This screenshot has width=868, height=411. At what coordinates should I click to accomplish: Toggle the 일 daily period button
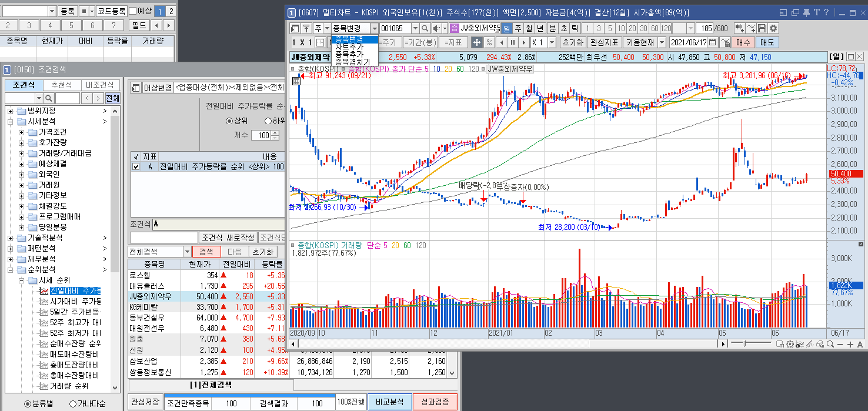506,28
